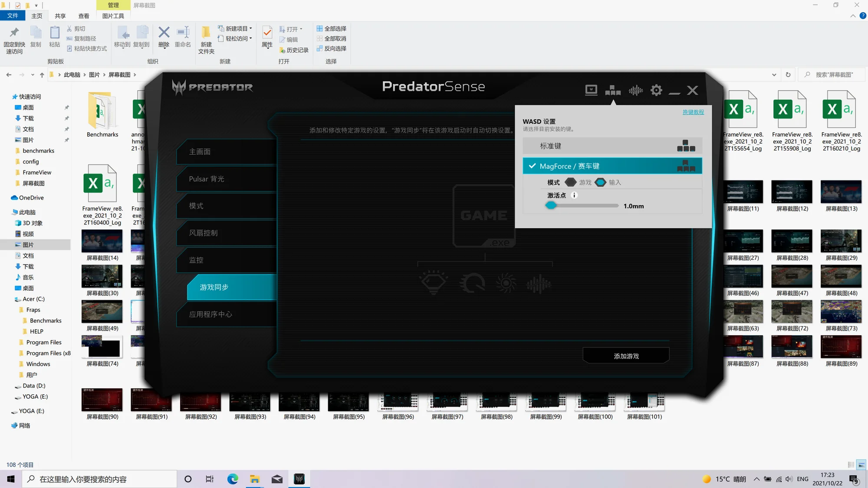Open the PredatorSense monitor display icon
Screen dimensions: 868x488
click(x=591, y=90)
